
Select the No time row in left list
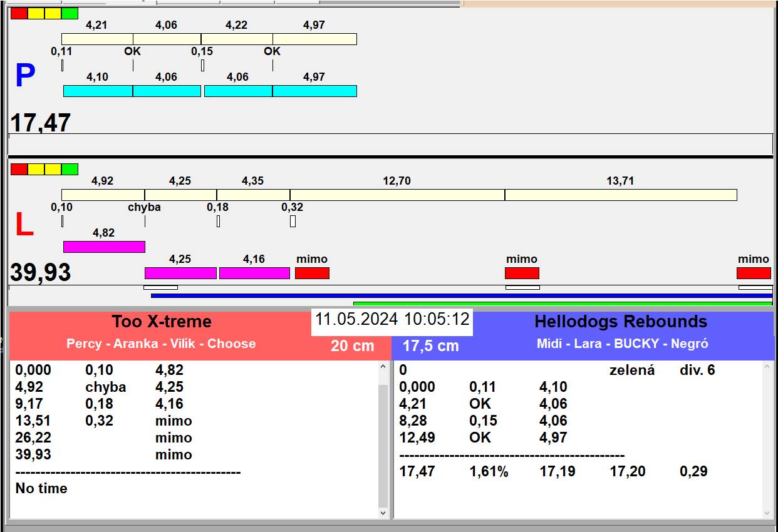[41, 488]
